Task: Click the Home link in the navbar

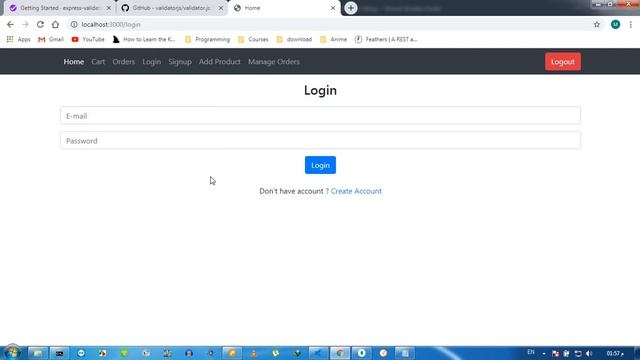Action: [x=73, y=62]
